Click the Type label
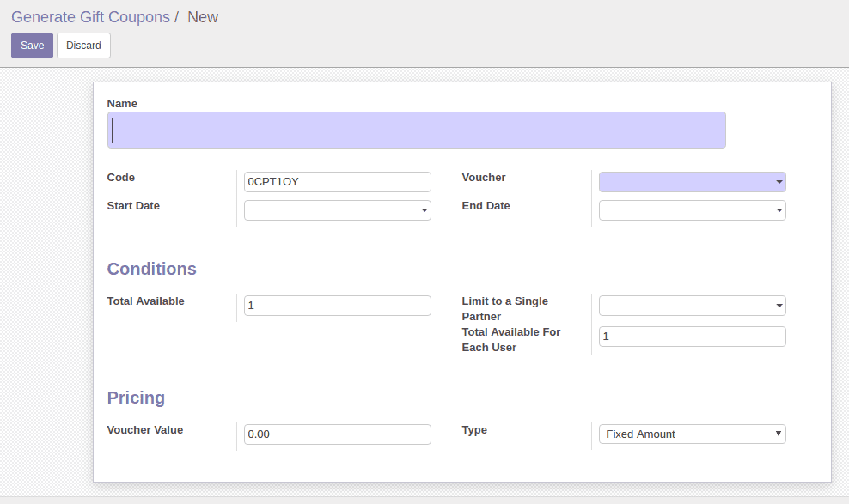Image resolution: width=849 pixels, height=504 pixels. tap(474, 430)
